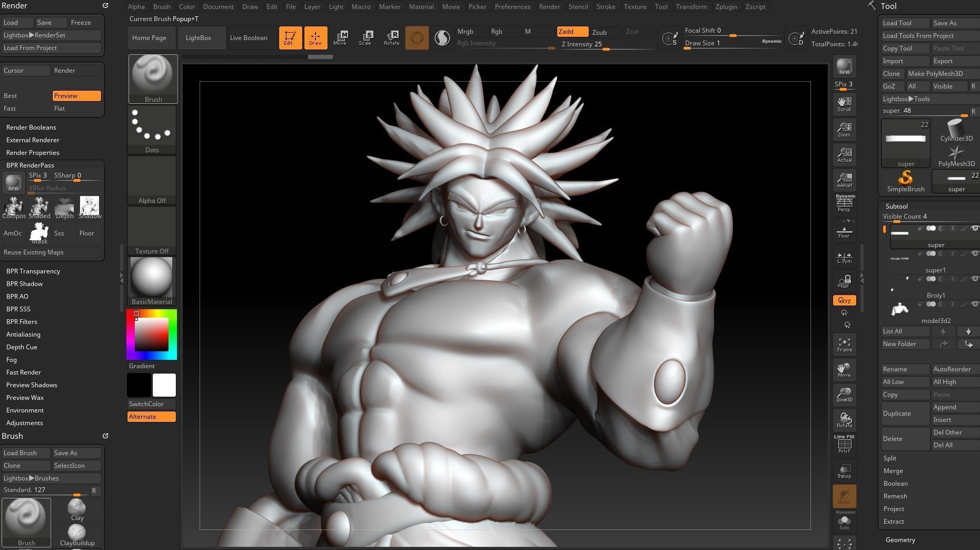Screen dimensions: 980x550
Task: Click the AutoReorder button
Action: (956, 369)
